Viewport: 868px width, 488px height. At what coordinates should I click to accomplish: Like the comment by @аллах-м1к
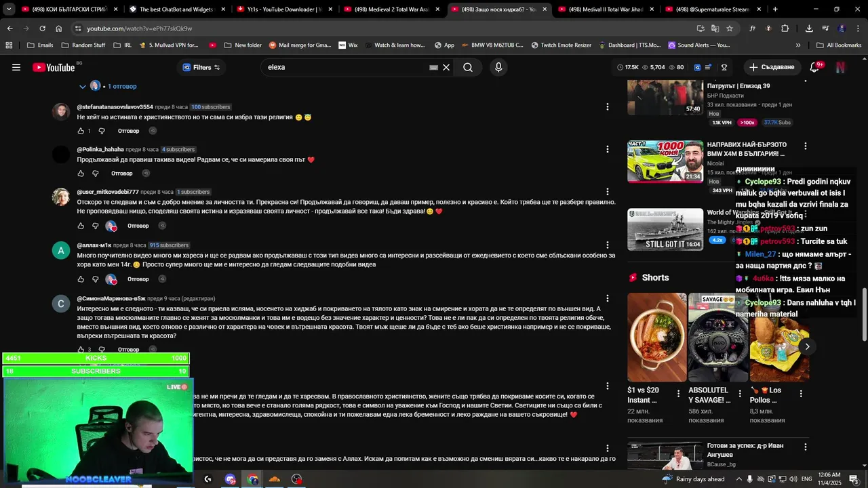point(80,279)
